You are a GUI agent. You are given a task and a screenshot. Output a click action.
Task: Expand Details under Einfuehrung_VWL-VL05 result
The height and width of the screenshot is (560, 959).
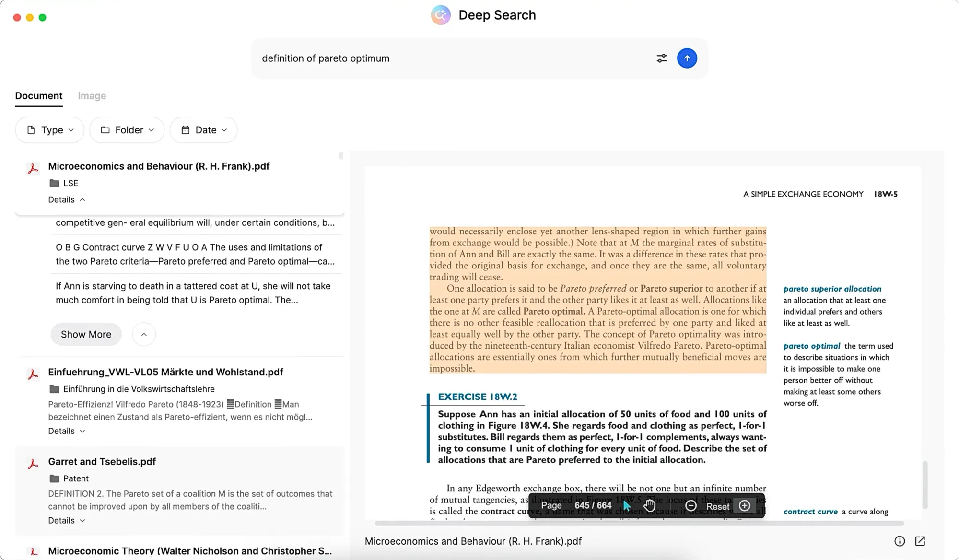[67, 431]
